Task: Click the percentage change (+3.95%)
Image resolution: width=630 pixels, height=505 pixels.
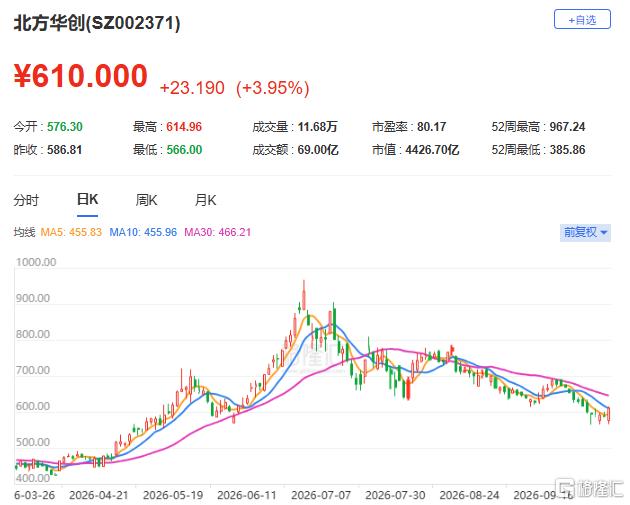Action: coord(273,88)
